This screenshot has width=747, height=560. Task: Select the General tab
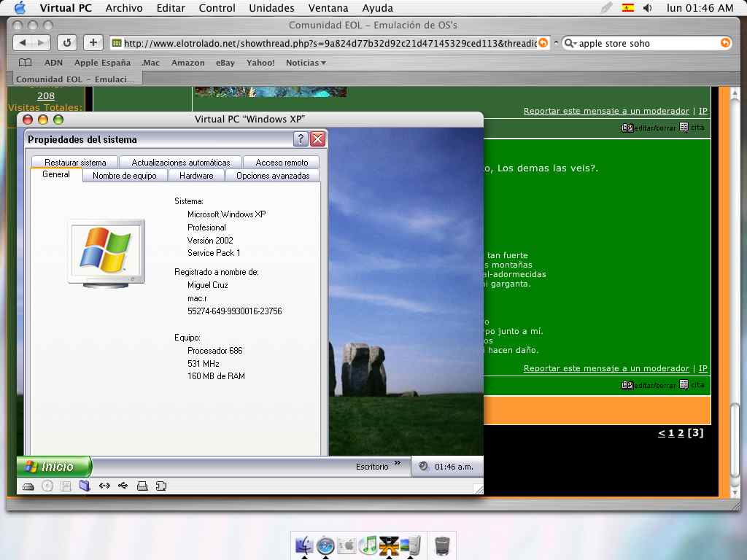[55, 174]
